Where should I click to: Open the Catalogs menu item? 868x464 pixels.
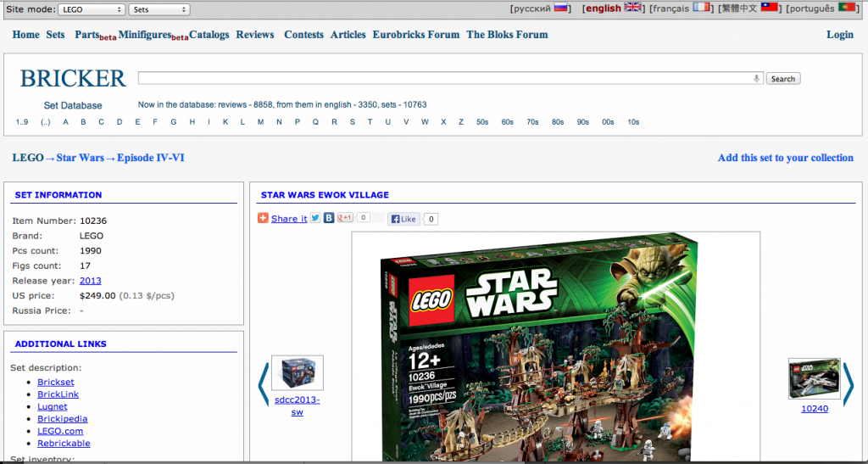[209, 34]
